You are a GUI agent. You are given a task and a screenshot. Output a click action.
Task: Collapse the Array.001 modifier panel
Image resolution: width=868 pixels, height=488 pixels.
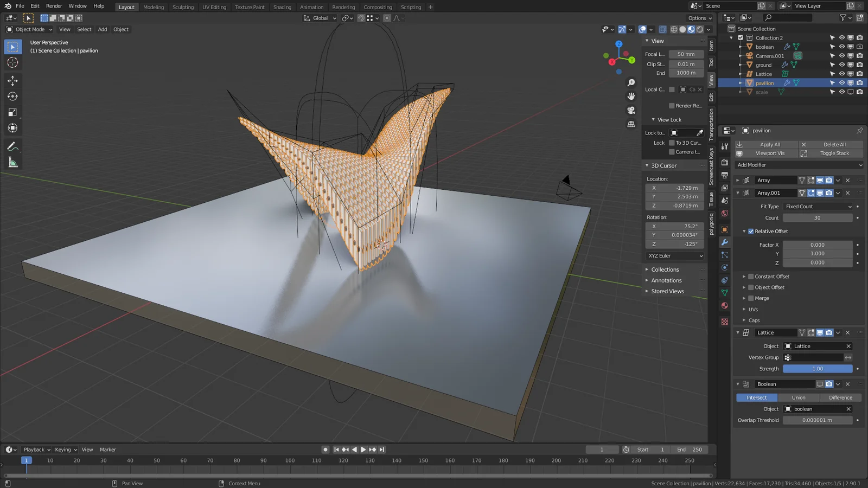(x=738, y=192)
